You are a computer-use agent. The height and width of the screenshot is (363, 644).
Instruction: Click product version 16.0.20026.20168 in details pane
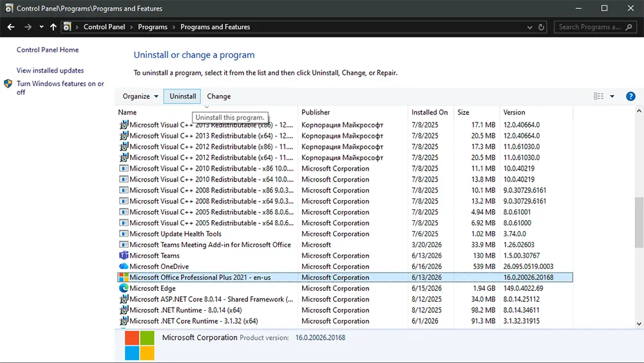(320, 337)
